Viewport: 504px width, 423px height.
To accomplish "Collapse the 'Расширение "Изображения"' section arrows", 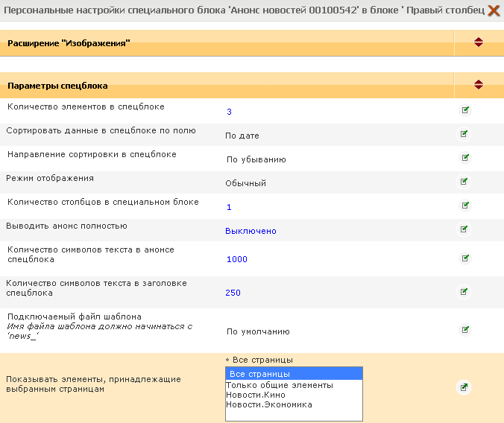I will tap(479, 43).
